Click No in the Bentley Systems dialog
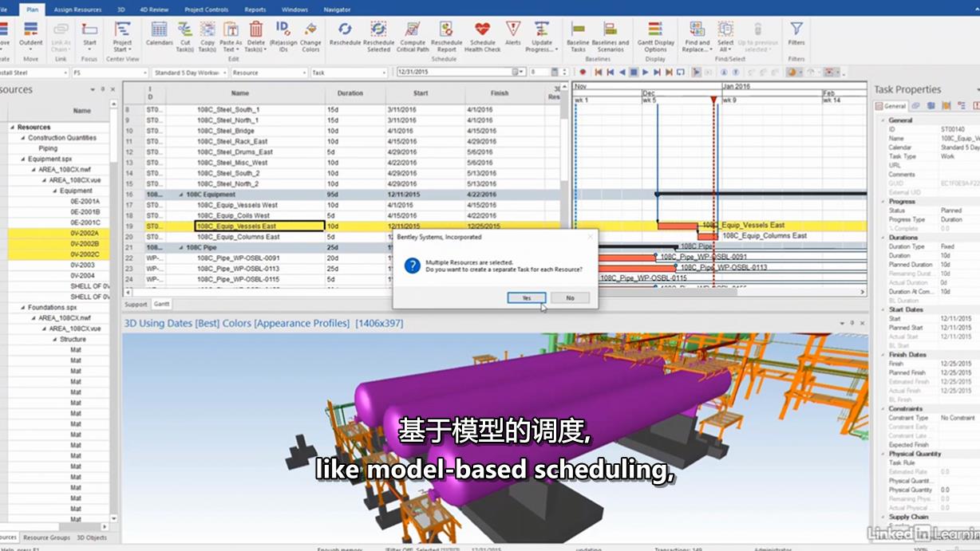The image size is (980, 551). 570,297
